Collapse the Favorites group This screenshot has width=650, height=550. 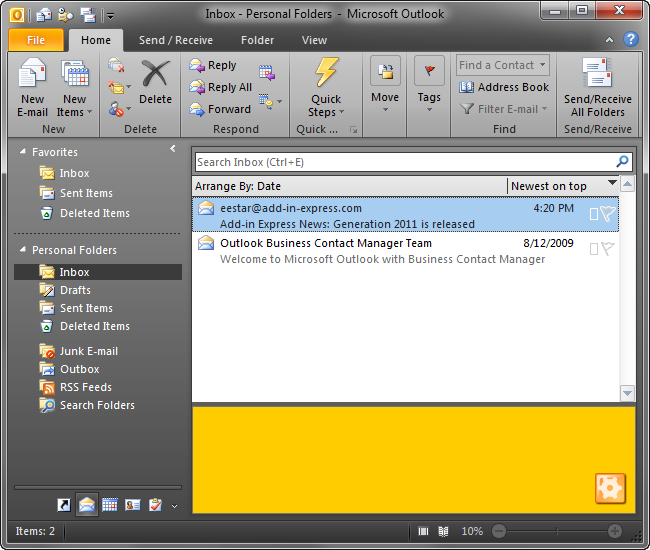click(23, 152)
